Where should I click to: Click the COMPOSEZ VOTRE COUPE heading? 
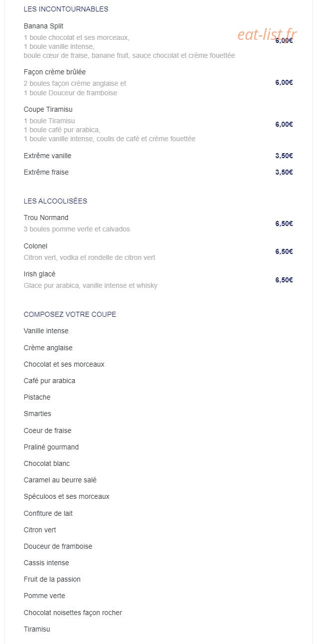point(70,314)
